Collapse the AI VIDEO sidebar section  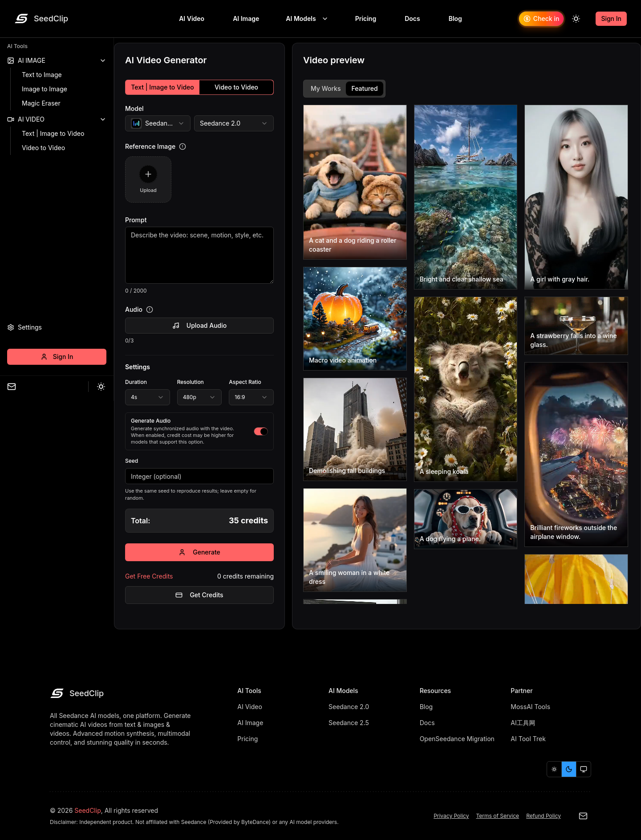tap(57, 119)
